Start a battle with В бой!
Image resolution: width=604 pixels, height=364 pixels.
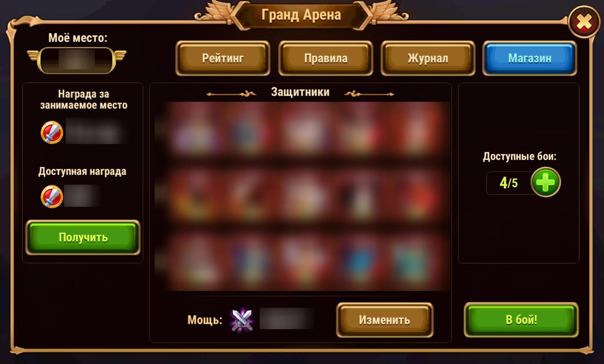coord(521,320)
